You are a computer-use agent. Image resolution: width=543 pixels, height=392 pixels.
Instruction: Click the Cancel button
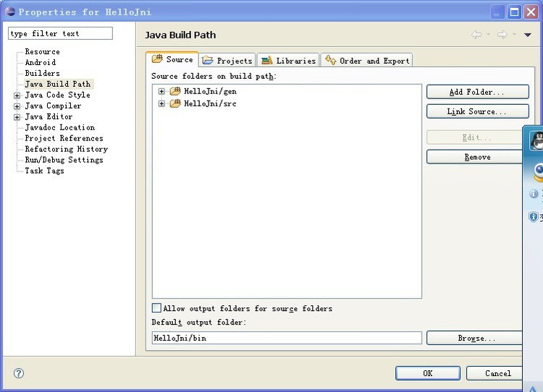(494, 373)
